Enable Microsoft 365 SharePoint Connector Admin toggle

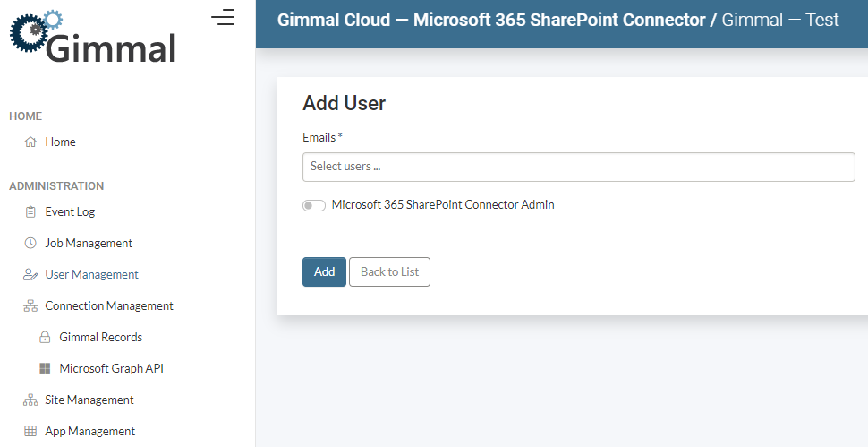(x=313, y=205)
